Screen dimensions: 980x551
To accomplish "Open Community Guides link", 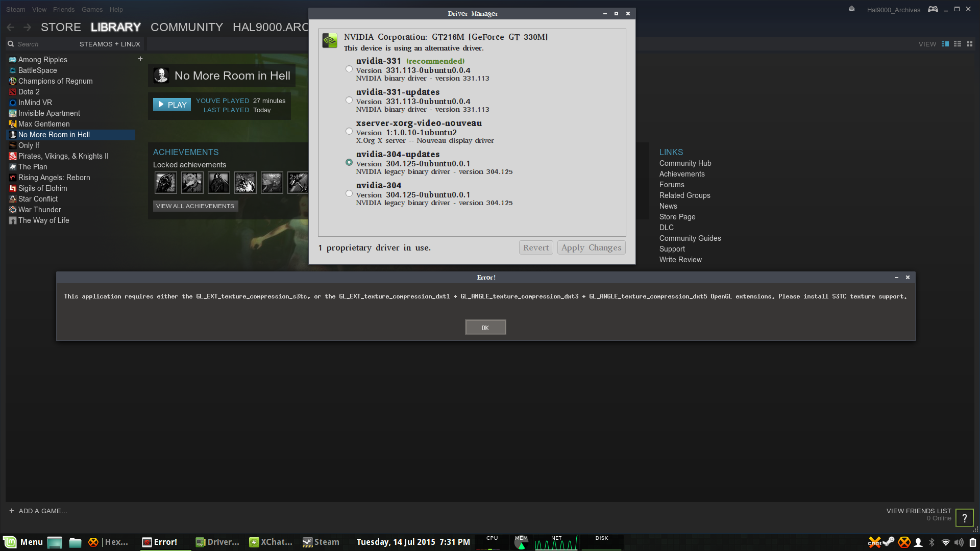I will [x=690, y=238].
